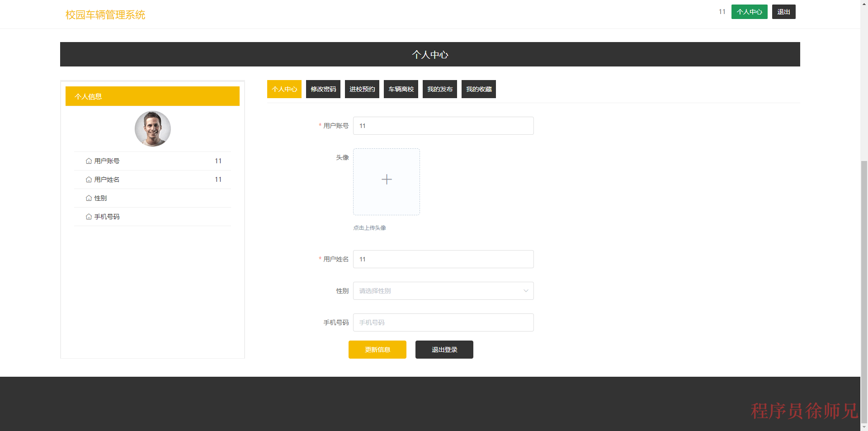This screenshot has height=431, width=868.
Task: Click the profile avatar photo in the sidebar
Action: click(152, 128)
